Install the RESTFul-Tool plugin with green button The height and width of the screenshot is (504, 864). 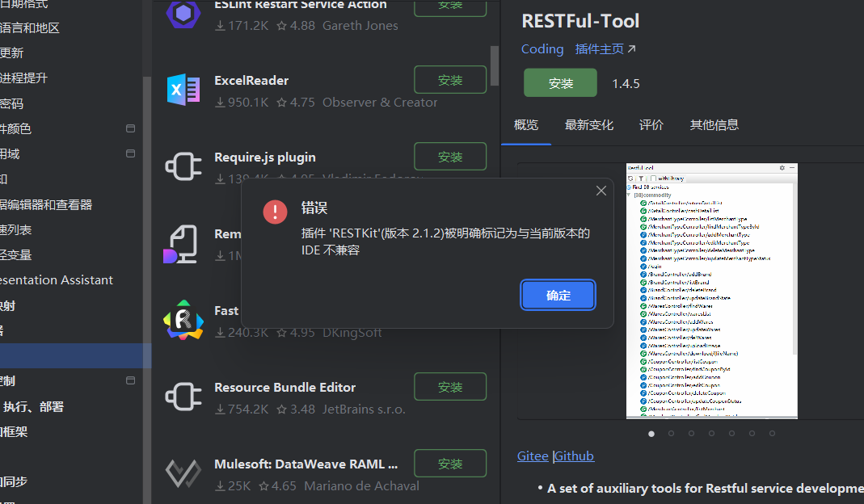click(560, 82)
